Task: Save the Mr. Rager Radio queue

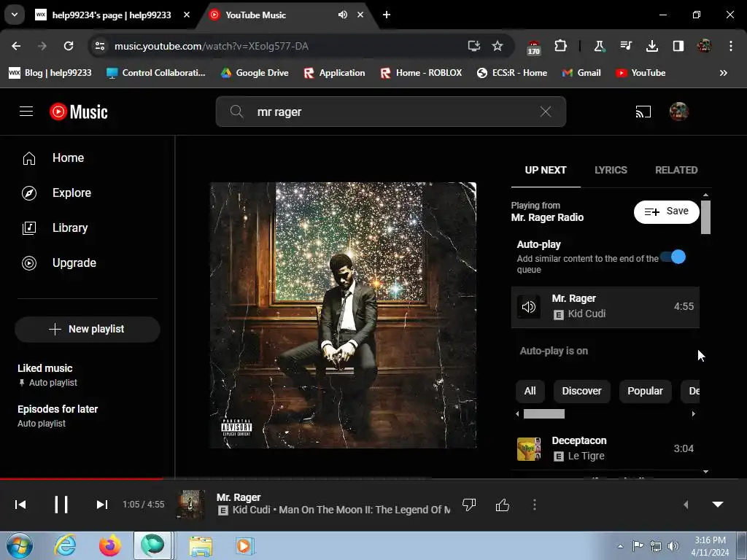Action: tap(667, 211)
